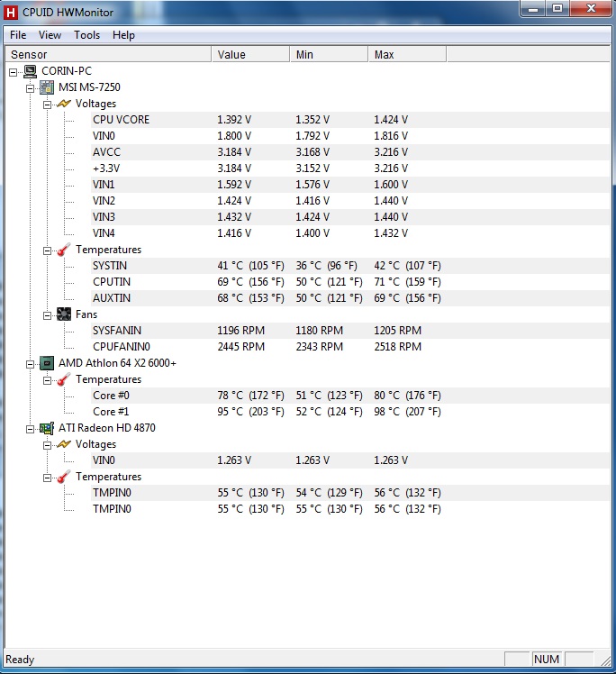The image size is (616, 674).
Task: Open the View menu
Action: pyautogui.click(x=50, y=35)
